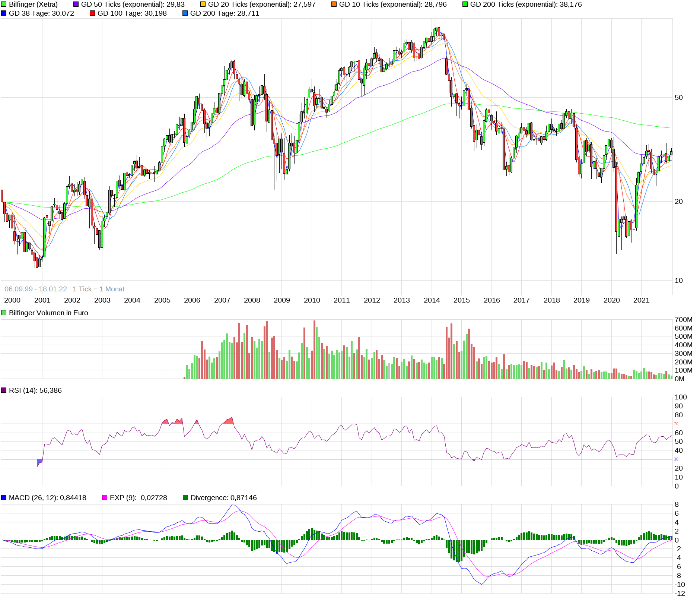The height and width of the screenshot is (601, 700).
Task: Toggle the magenta EXP (9) signal line
Action: [x=105, y=497]
